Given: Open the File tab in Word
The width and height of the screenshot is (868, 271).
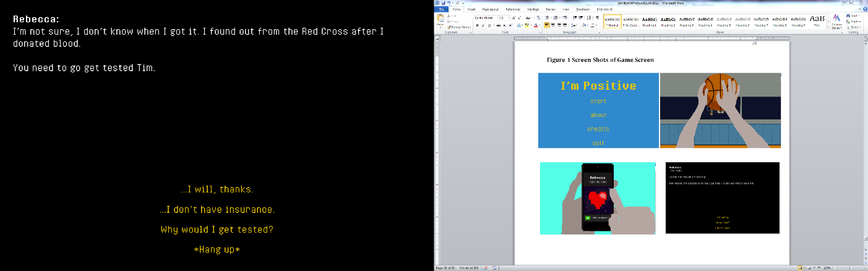Looking at the screenshot, I should (441, 9).
